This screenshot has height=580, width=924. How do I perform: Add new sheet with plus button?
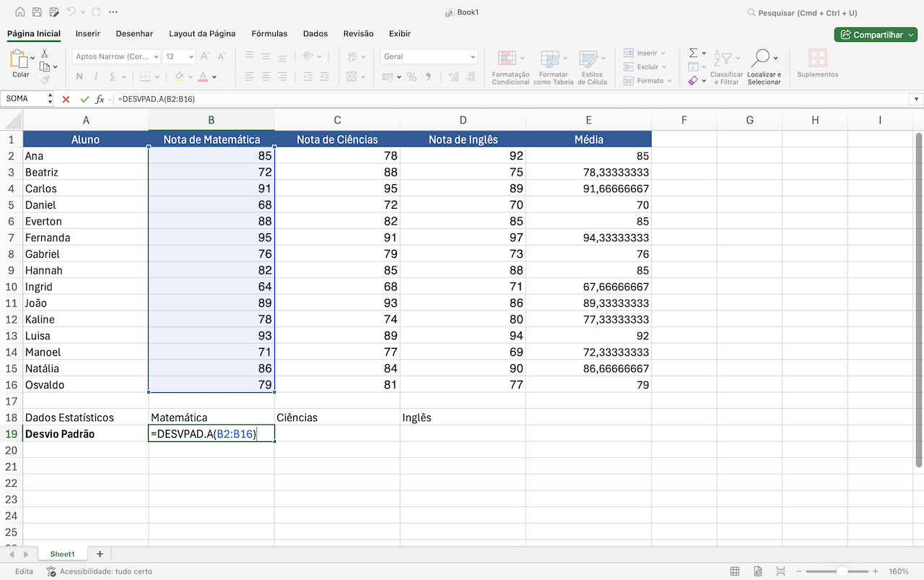click(100, 554)
